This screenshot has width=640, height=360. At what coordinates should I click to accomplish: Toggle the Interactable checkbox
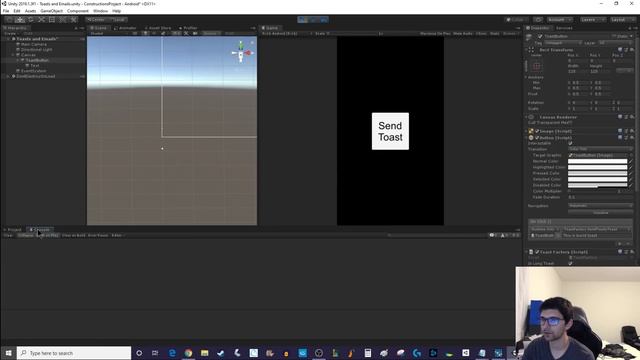click(x=570, y=143)
